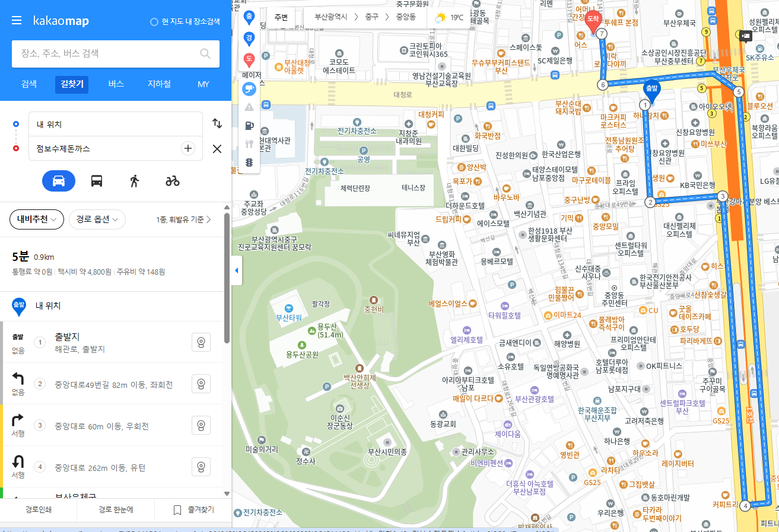This screenshot has height=532, width=779.
Task: Click the blue 경 waypoint pin shortcut
Action: [x=249, y=38]
